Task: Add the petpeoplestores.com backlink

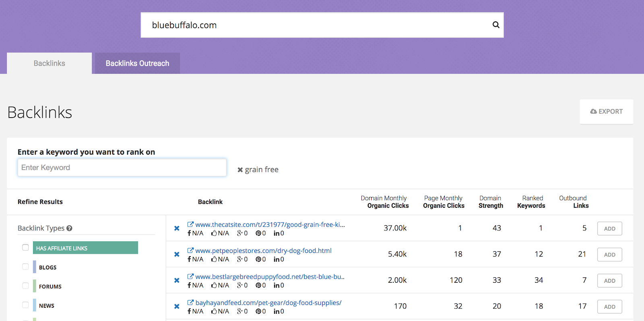Action: tap(609, 255)
